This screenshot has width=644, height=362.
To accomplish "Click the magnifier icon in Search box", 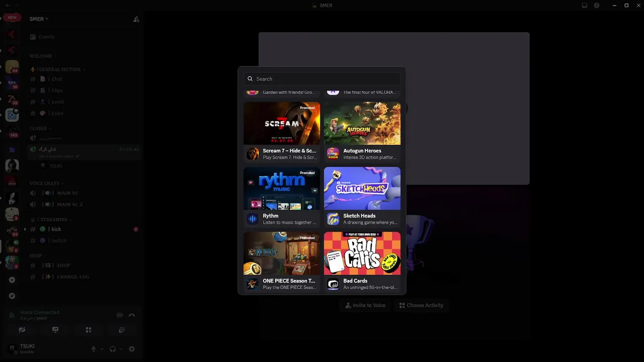I will click(250, 79).
